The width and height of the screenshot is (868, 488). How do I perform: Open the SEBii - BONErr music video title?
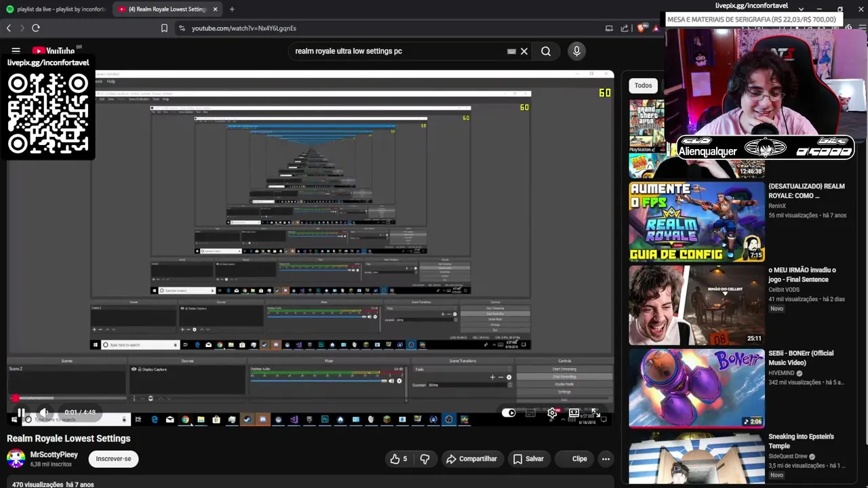(801, 358)
